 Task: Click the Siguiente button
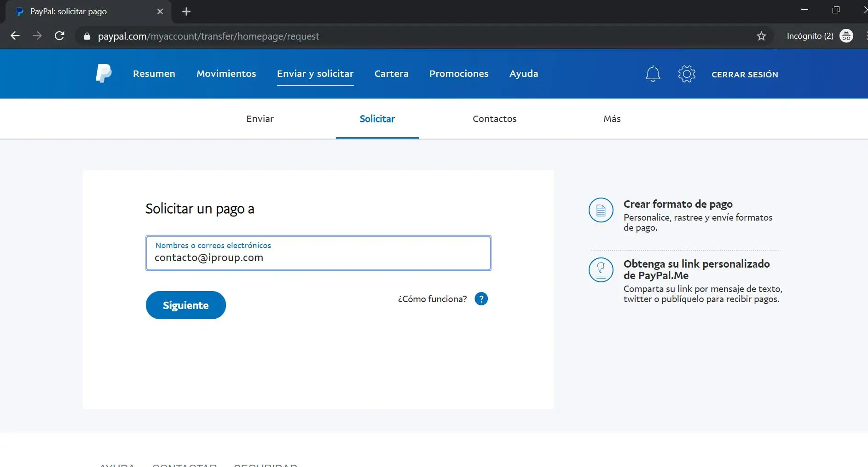tap(186, 305)
